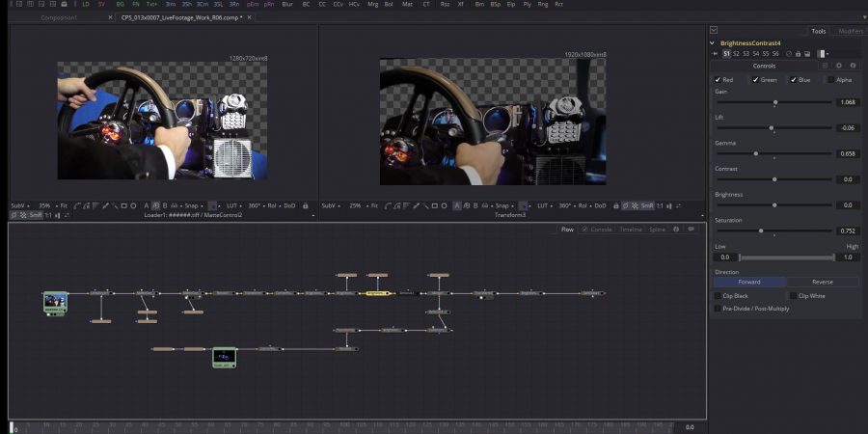Open the LUT dropdown in right viewer
The height and width of the screenshot is (434, 868).
point(545,205)
